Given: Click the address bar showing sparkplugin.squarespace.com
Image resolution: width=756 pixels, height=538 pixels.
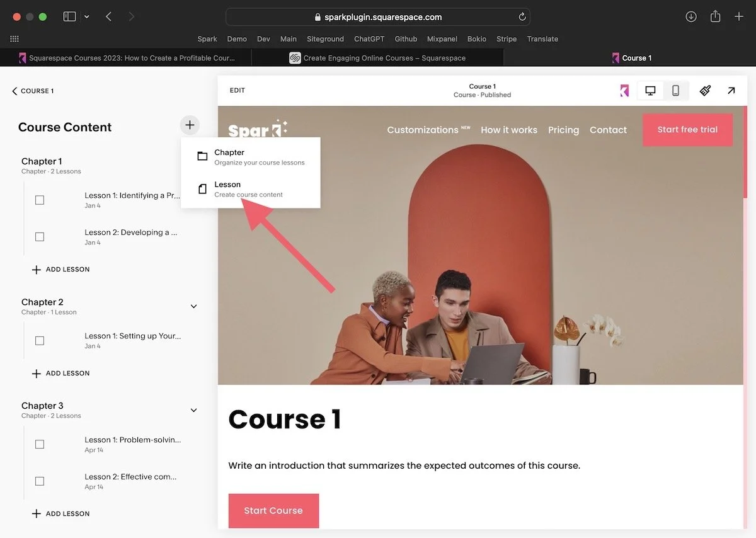Looking at the screenshot, I should (x=378, y=16).
